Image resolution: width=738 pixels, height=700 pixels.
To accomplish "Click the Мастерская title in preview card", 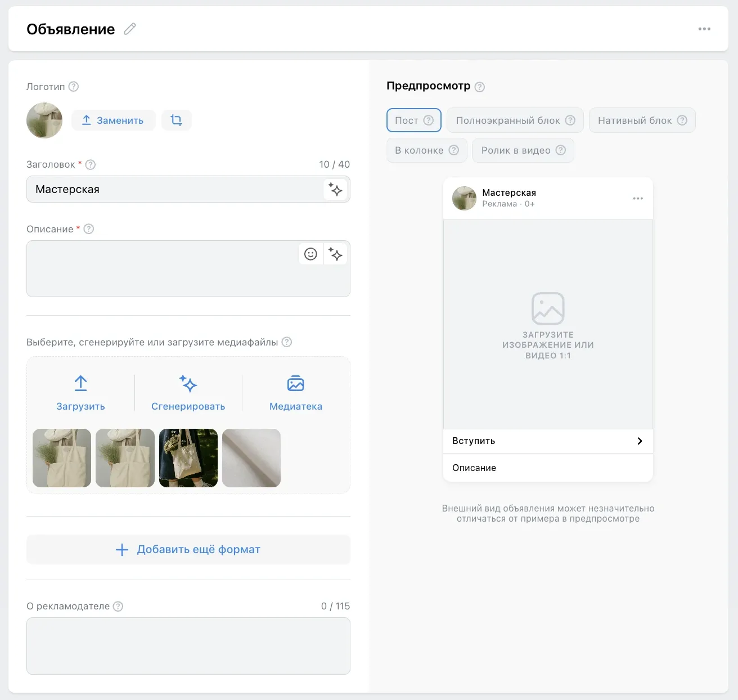I will [x=509, y=192].
